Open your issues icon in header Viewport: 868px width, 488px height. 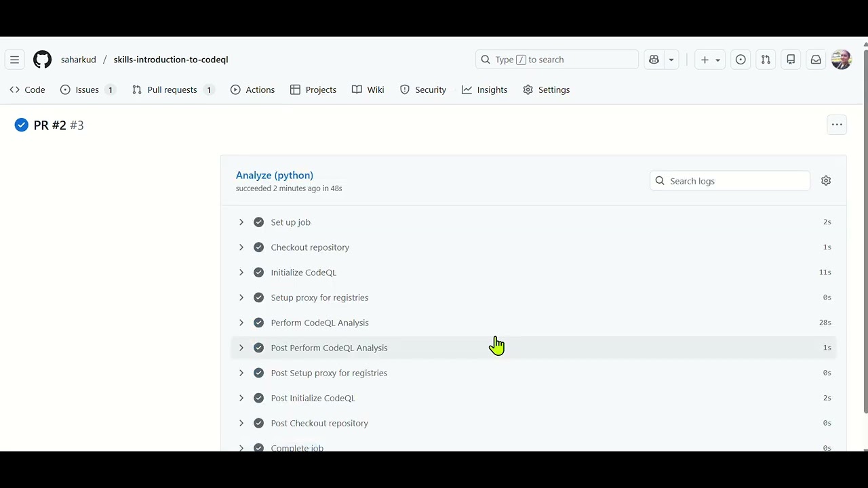pyautogui.click(x=741, y=60)
